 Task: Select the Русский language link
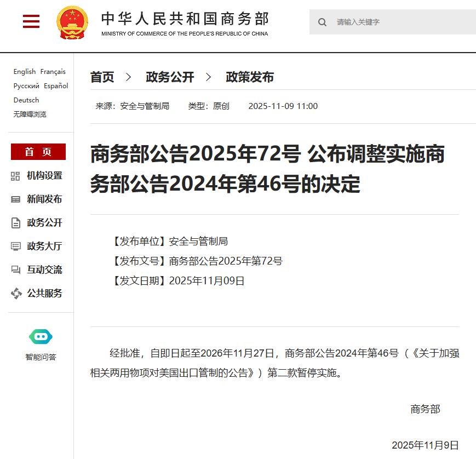[26, 86]
